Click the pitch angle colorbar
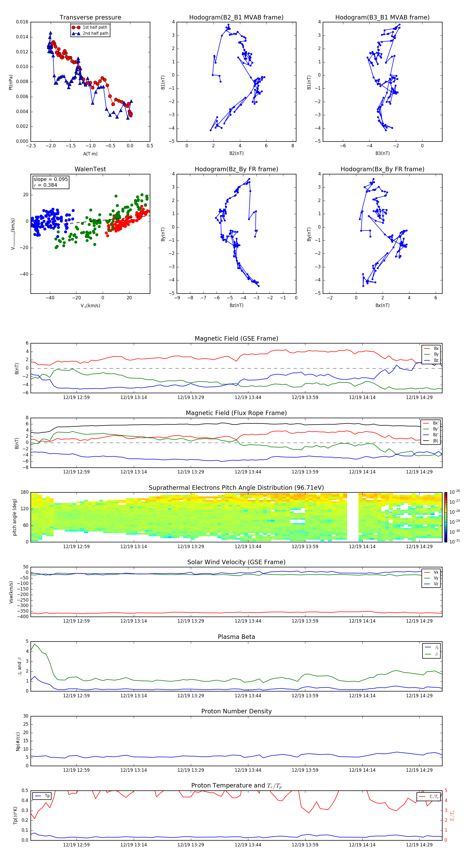Image resolution: width=473 pixels, height=868 pixels. tap(446, 517)
